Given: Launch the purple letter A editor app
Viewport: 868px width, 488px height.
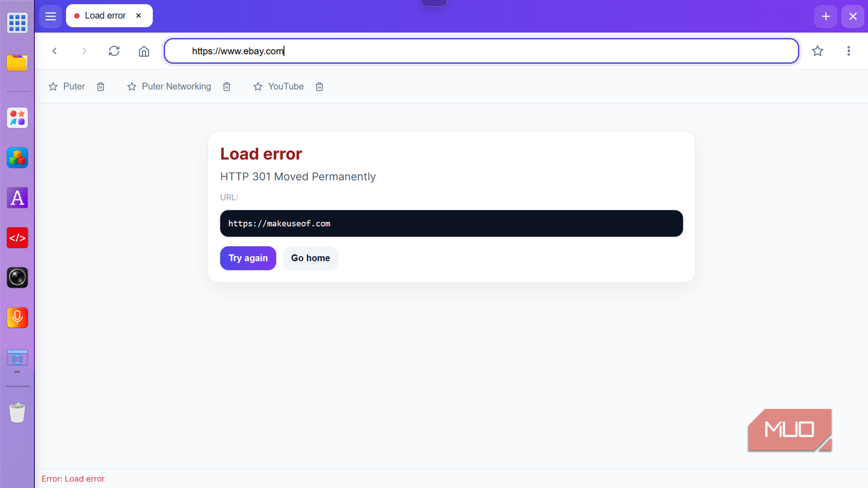Looking at the screenshot, I should click(17, 198).
